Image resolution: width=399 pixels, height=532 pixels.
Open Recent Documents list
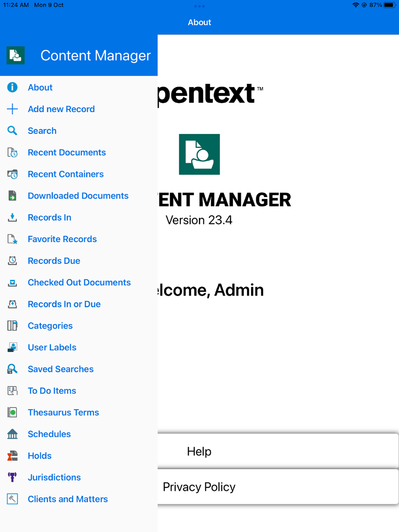tap(67, 152)
